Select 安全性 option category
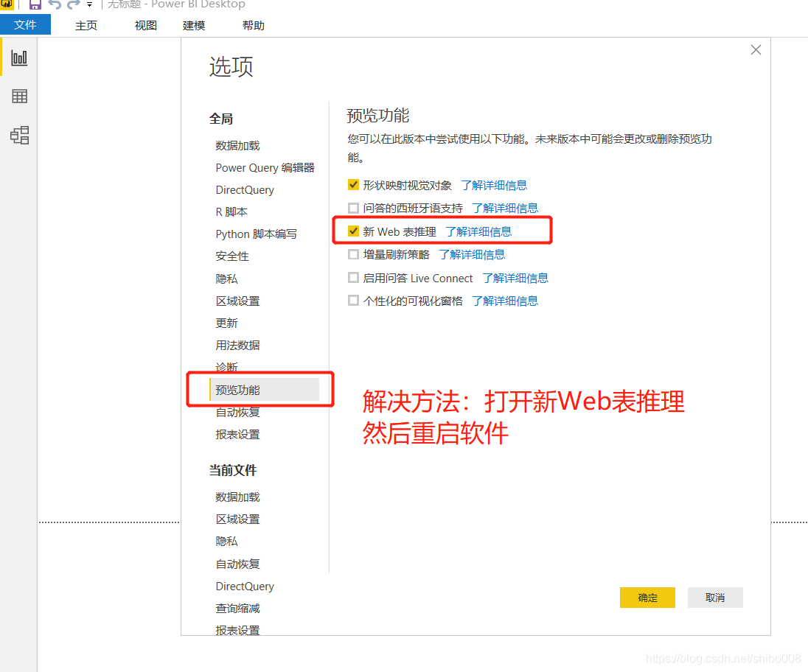This screenshot has width=808, height=672. click(232, 256)
